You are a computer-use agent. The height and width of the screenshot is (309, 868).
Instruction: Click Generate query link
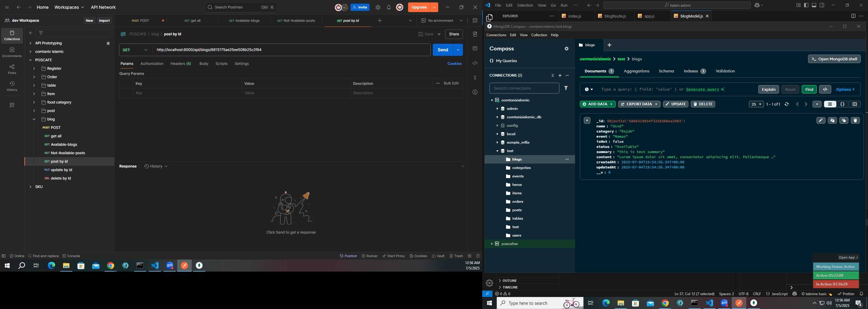(x=702, y=89)
